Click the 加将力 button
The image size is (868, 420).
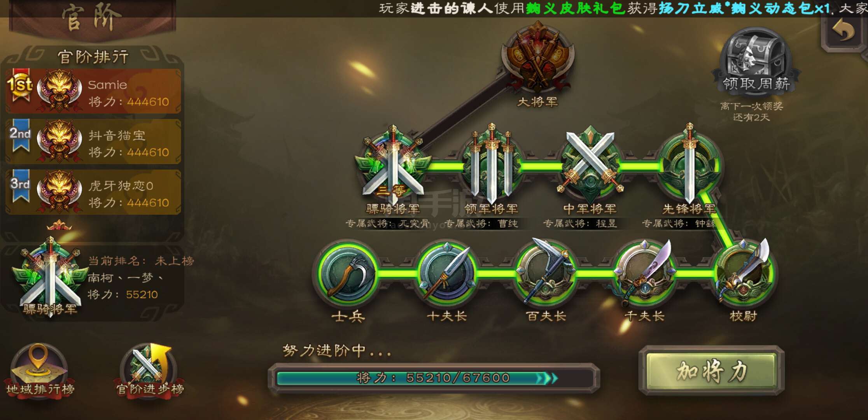pos(712,371)
